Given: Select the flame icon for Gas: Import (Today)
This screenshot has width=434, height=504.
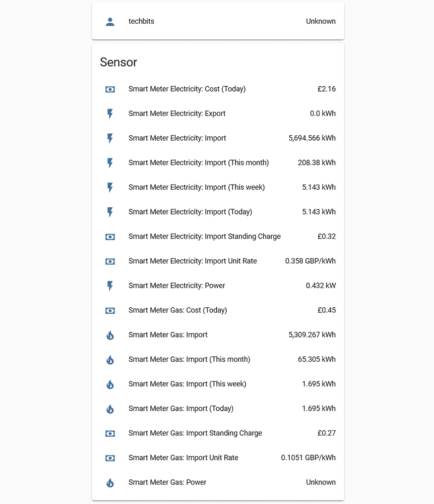Looking at the screenshot, I should pos(110,409).
